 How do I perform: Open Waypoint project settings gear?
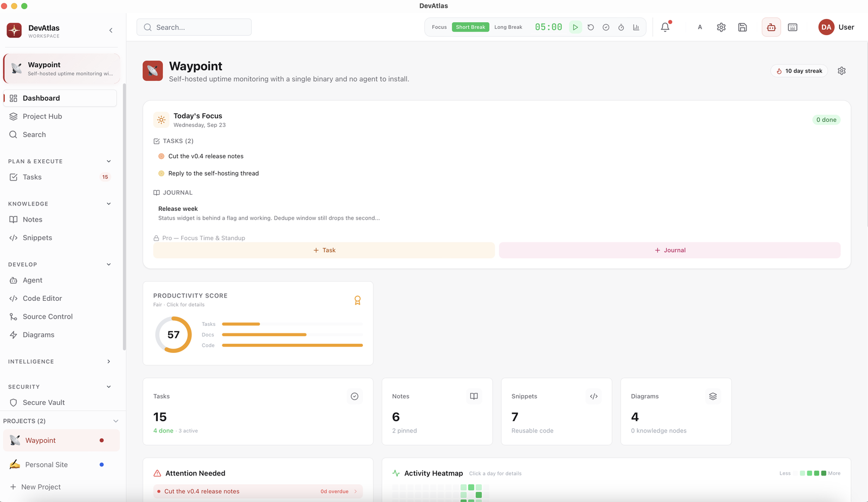pyautogui.click(x=841, y=71)
